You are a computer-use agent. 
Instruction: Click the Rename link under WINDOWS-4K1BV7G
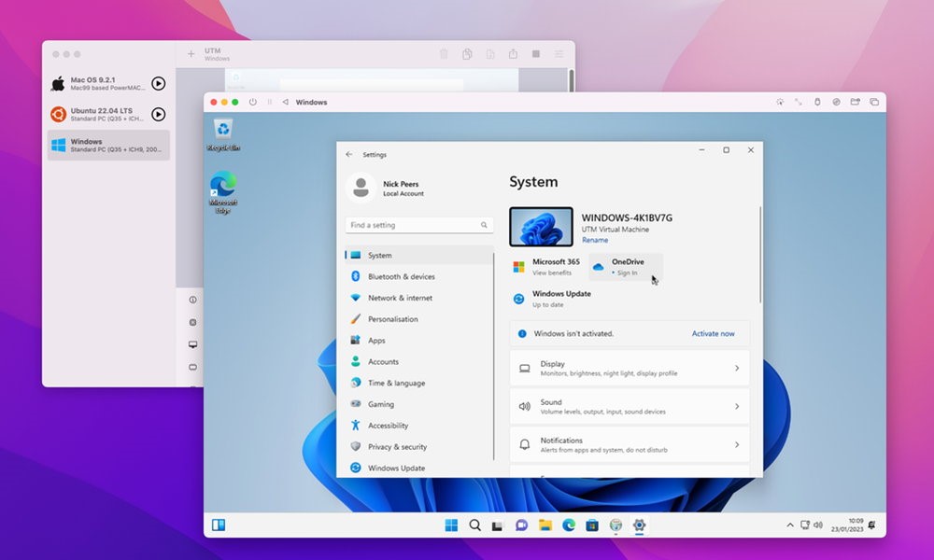pyautogui.click(x=595, y=240)
